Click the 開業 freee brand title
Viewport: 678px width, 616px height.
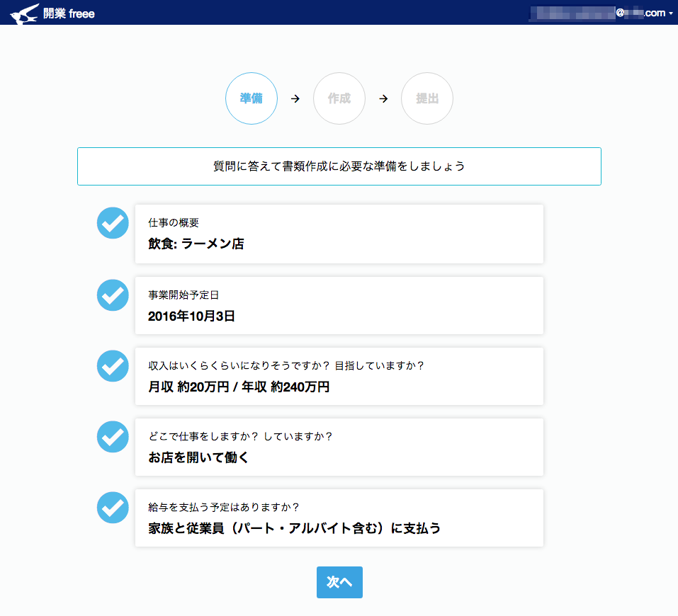point(69,13)
